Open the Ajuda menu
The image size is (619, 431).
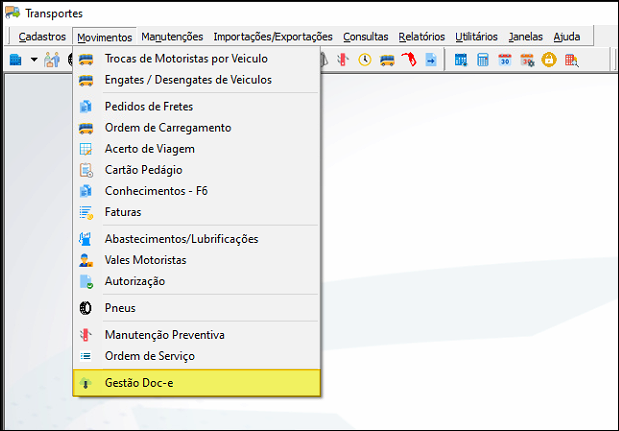[566, 37]
